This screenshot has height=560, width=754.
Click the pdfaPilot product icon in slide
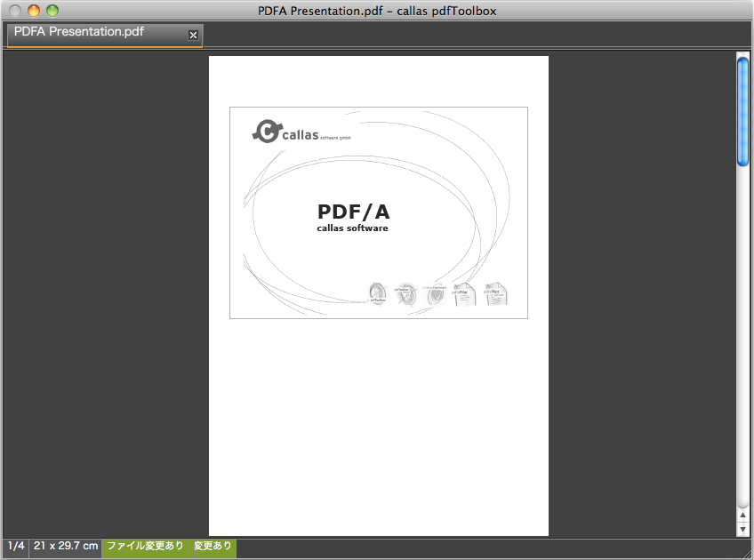(x=464, y=294)
